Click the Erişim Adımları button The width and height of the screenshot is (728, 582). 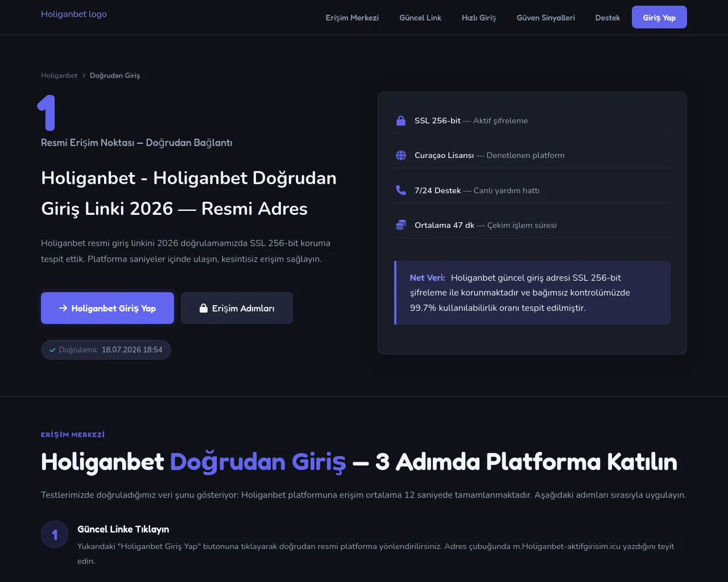point(237,308)
